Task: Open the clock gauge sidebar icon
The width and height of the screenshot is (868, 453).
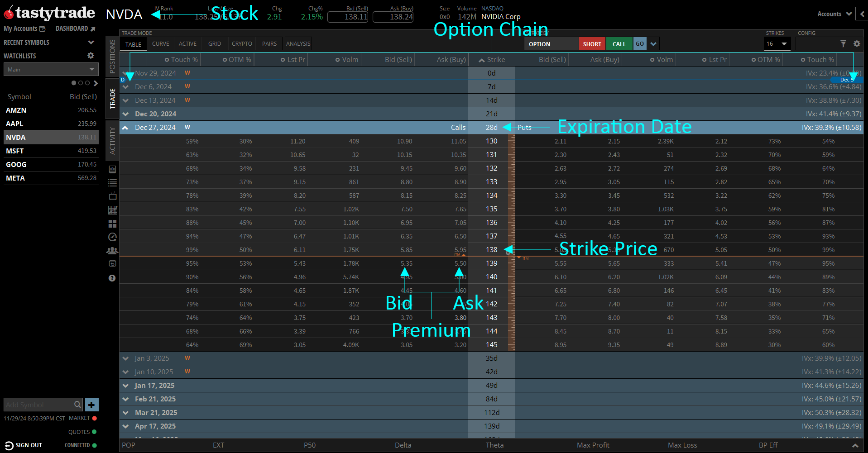Action: (112, 237)
